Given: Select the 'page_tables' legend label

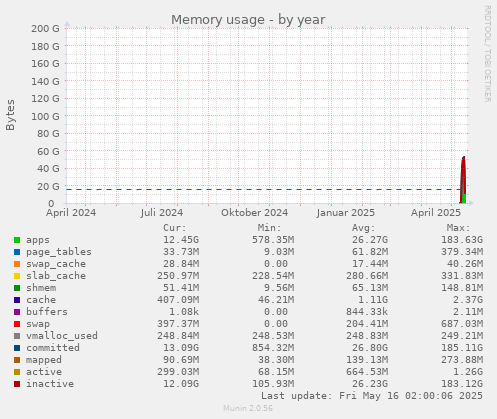Looking at the screenshot, I should pyautogui.click(x=59, y=252).
